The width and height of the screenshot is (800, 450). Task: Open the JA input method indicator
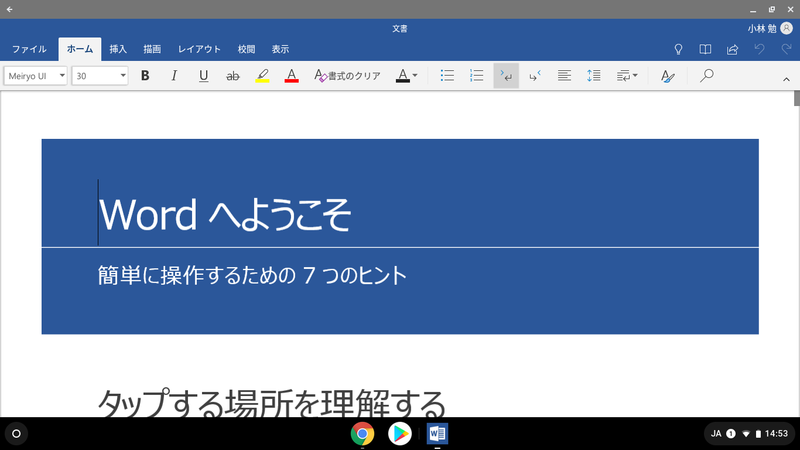[716, 434]
